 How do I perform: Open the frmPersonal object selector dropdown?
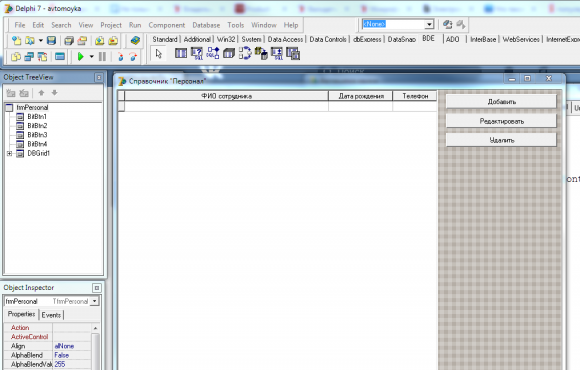point(95,301)
